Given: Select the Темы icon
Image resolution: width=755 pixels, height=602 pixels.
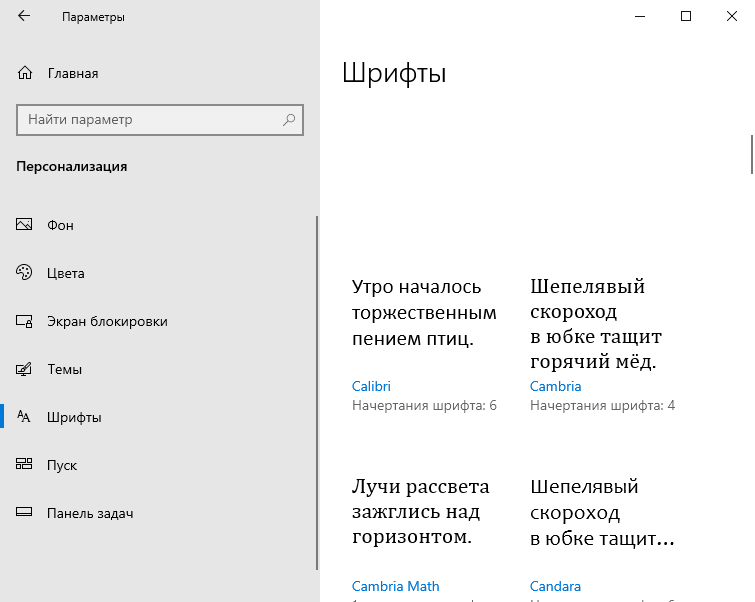Looking at the screenshot, I should click(24, 369).
